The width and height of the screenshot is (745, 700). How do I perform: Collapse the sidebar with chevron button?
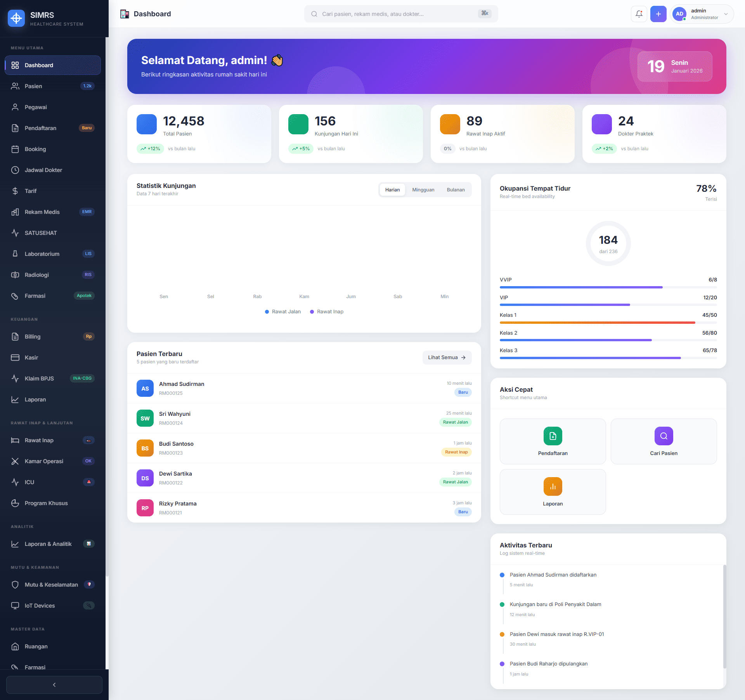(x=54, y=684)
